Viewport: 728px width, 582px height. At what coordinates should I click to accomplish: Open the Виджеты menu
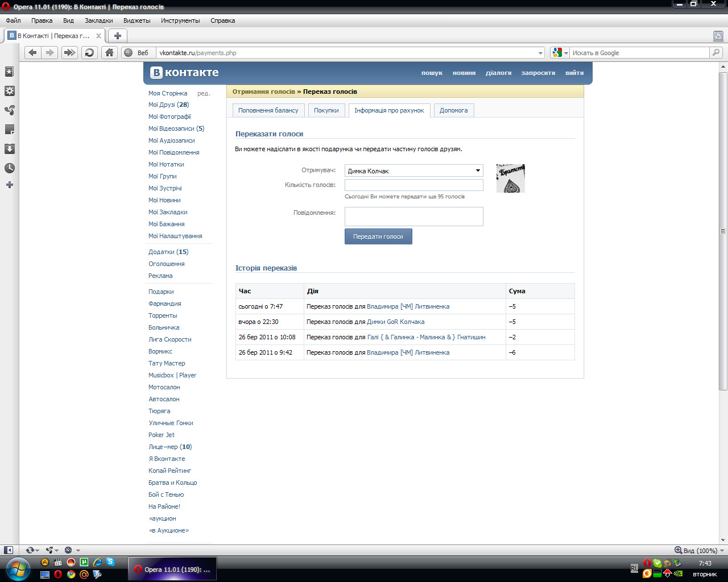(137, 20)
